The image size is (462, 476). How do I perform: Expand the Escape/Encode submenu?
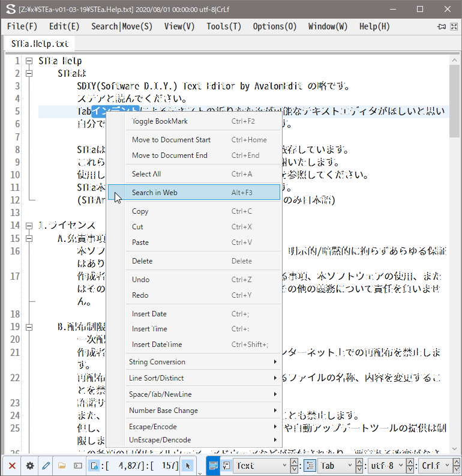click(194, 427)
